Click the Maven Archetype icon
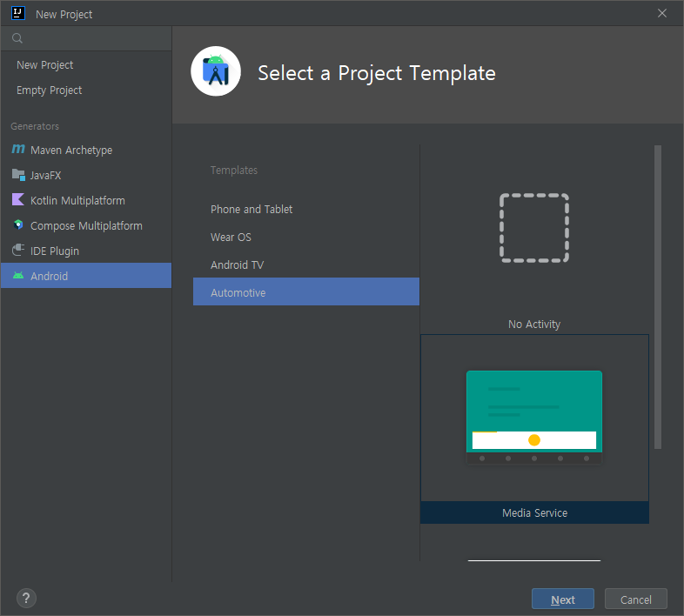The image size is (684, 616). (x=18, y=149)
